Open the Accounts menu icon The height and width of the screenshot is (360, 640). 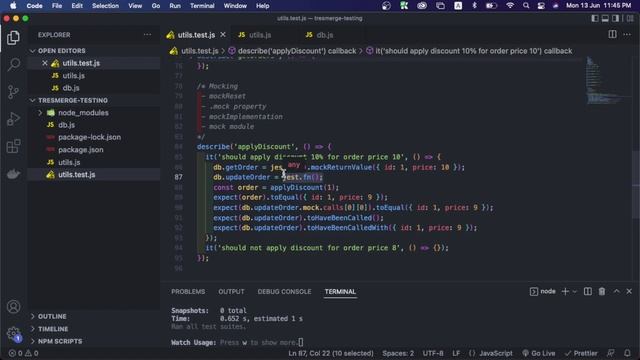pyautogui.click(x=13, y=307)
